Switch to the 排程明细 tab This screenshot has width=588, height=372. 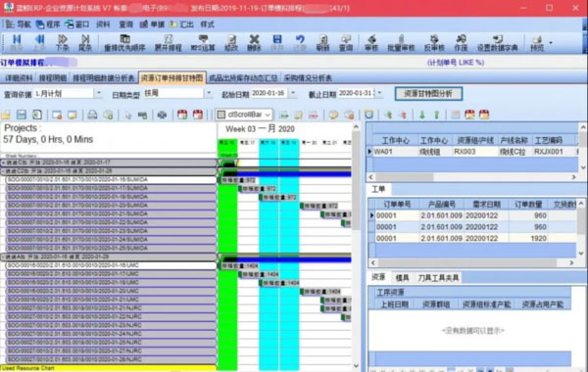click(53, 78)
